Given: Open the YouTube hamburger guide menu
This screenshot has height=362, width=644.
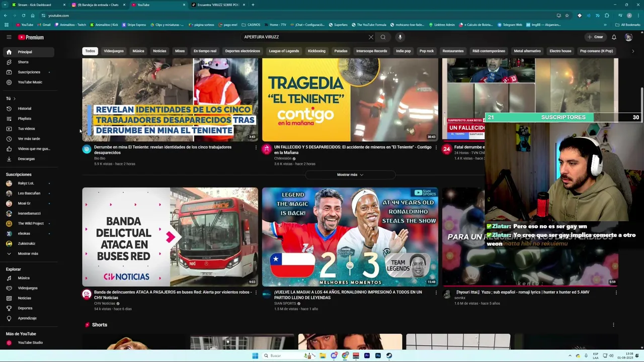Looking at the screenshot, I should 9,37.
